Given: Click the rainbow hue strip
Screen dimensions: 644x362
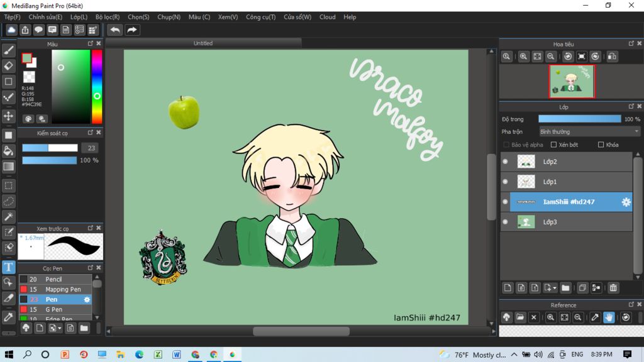Looking at the screenshot, I should pos(97,87).
